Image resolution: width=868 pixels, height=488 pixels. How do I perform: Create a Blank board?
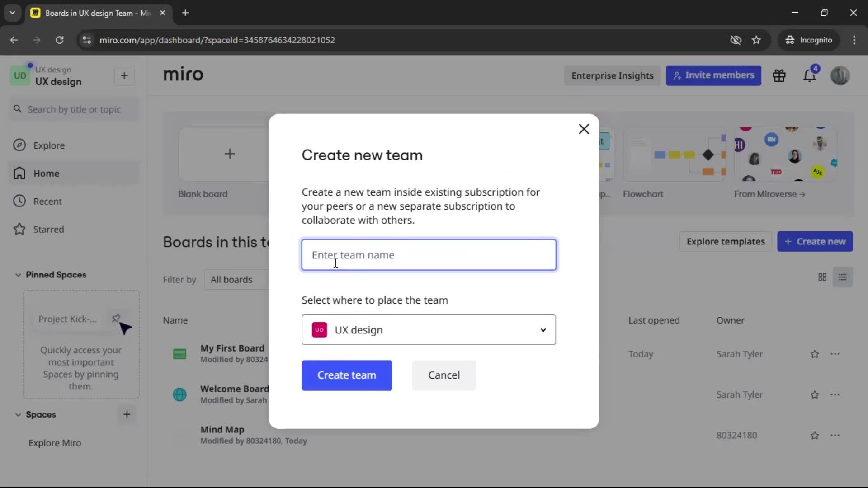[x=230, y=154]
